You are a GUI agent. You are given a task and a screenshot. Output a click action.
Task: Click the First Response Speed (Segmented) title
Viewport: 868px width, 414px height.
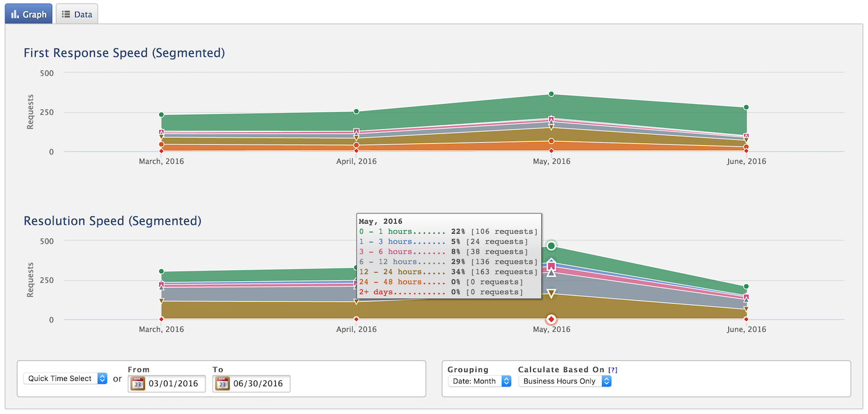[x=124, y=53]
